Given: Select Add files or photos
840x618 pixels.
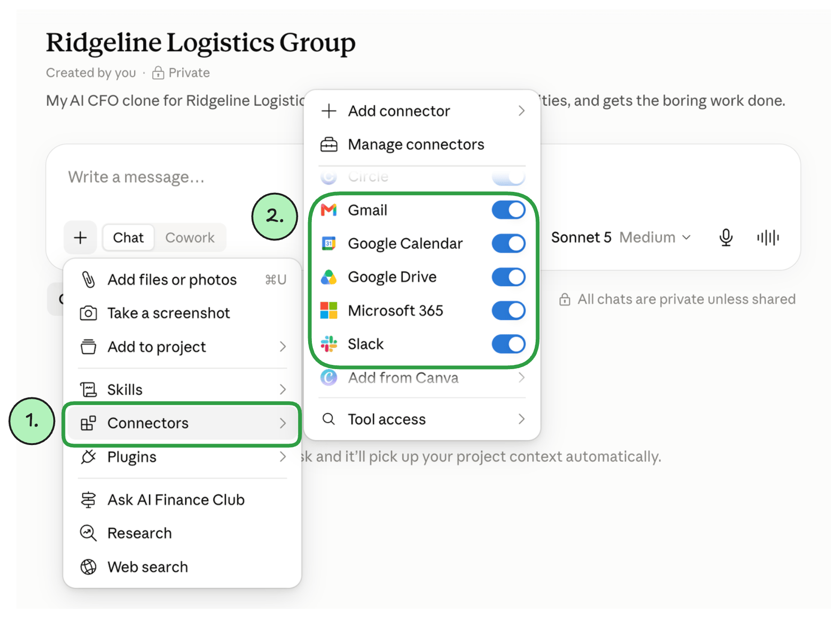Looking at the screenshot, I should coord(182,280).
